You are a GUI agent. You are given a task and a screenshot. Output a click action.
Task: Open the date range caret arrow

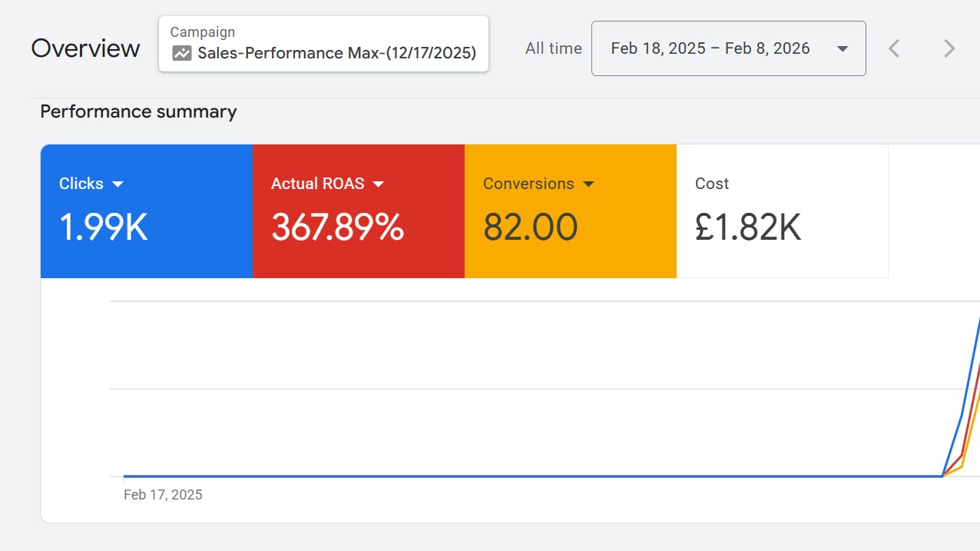coord(843,49)
